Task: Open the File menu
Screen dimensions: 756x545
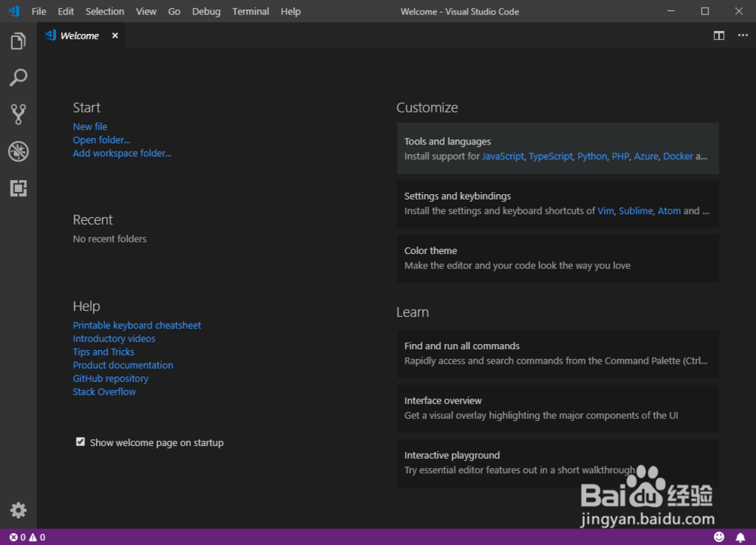Action: (39, 11)
